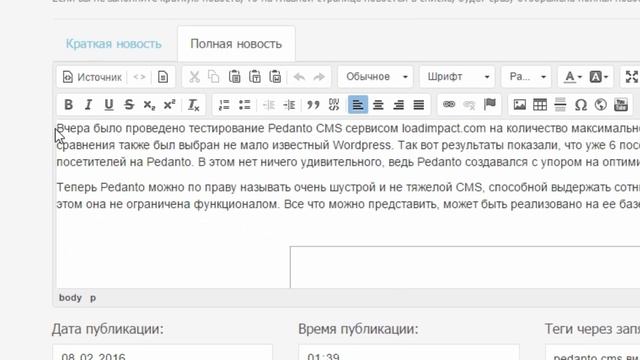The image size is (640, 360).
Task: Toggle bold formatting
Action: (x=68, y=105)
